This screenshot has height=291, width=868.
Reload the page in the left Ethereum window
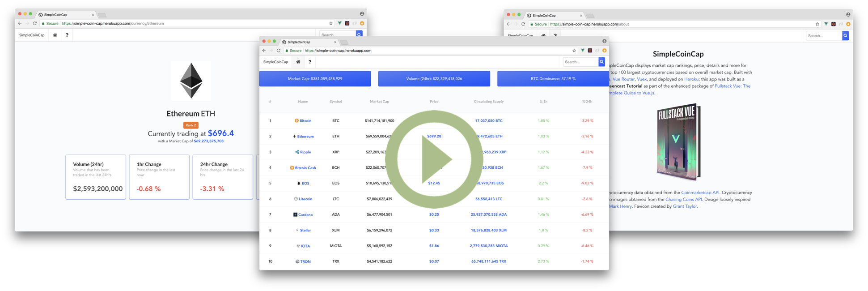tap(34, 23)
